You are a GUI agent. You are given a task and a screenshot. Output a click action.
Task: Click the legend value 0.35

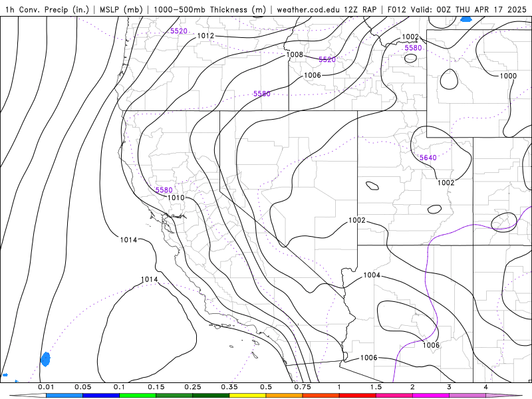[229, 387]
